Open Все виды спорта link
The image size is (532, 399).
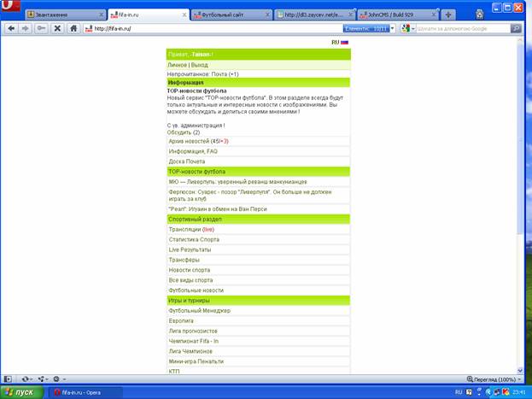[190, 280]
